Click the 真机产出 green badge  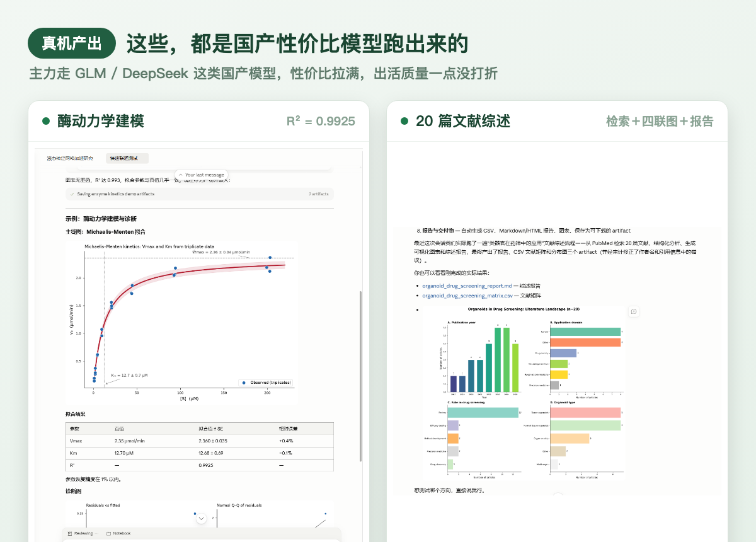point(72,43)
